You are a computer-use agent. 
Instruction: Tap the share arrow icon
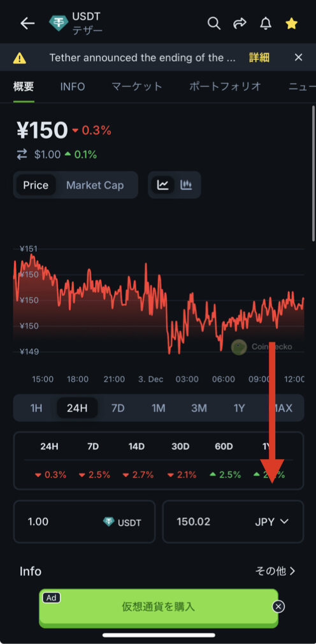coord(240,24)
